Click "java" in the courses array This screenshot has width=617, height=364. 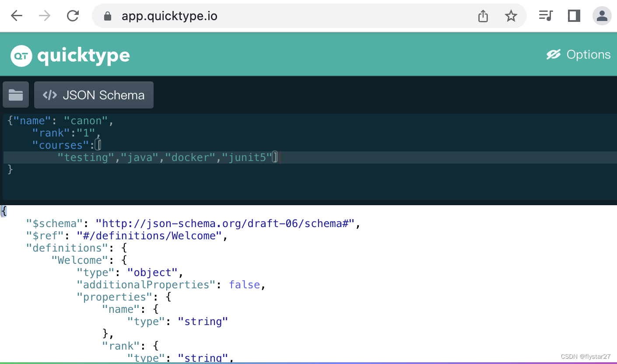pyautogui.click(x=140, y=157)
